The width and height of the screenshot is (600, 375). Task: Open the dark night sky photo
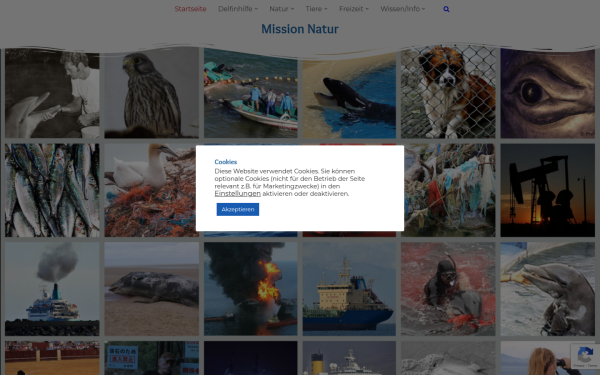click(x=251, y=358)
